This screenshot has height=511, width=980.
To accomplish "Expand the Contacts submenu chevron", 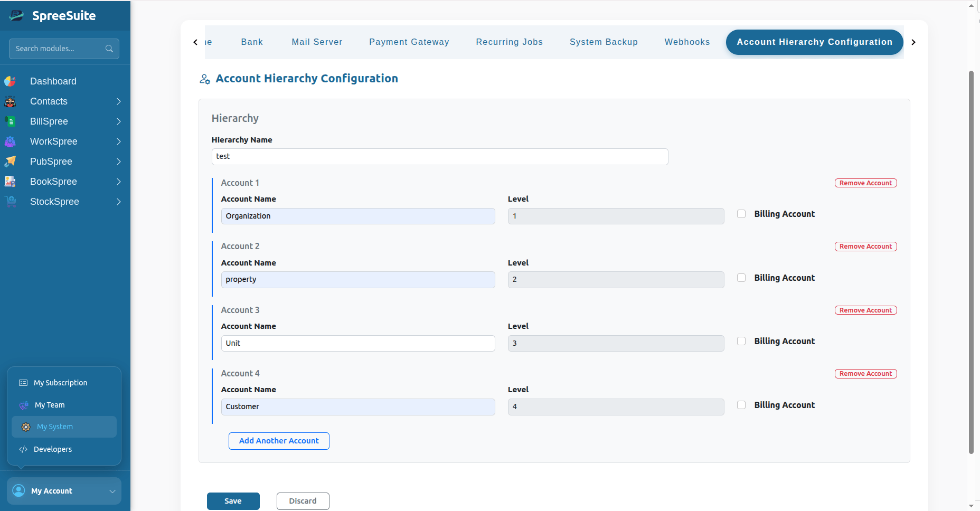I will point(119,101).
